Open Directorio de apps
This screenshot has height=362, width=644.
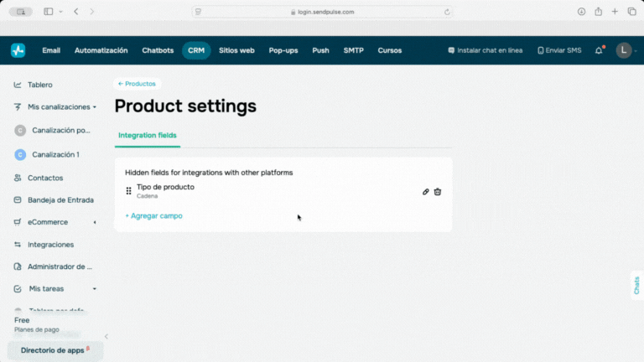click(x=55, y=350)
